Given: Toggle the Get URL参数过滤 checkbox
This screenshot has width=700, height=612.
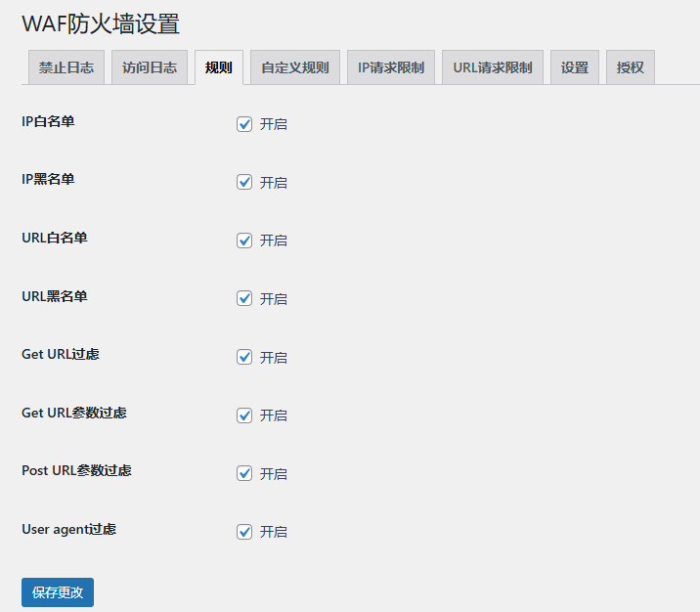Looking at the screenshot, I should coord(244,415).
